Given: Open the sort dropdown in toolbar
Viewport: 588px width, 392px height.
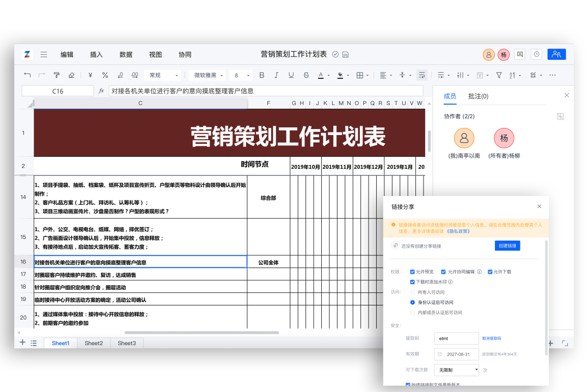Looking at the screenshot, I should tap(515, 75).
